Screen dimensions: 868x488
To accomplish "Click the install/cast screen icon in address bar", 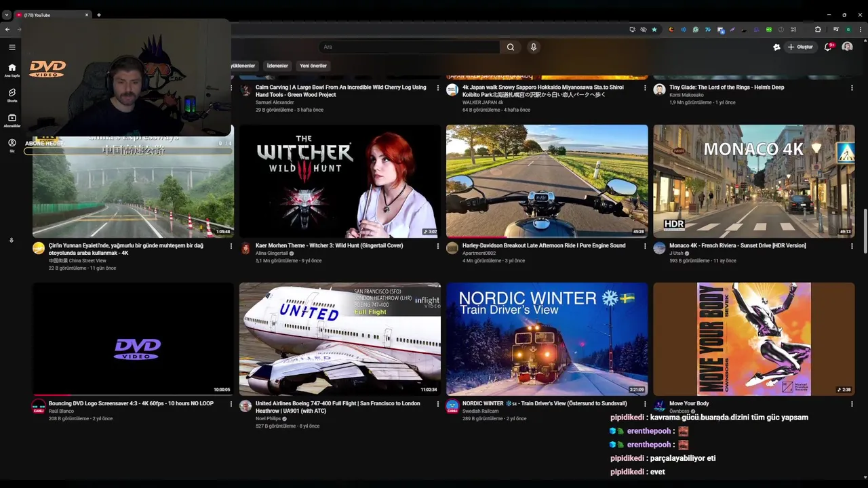I will point(633,29).
